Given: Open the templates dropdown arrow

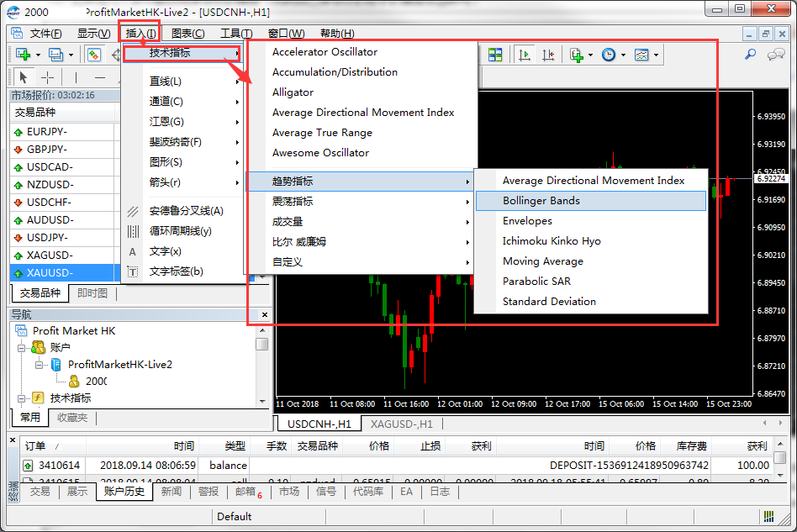Looking at the screenshot, I should tap(656, 55).
